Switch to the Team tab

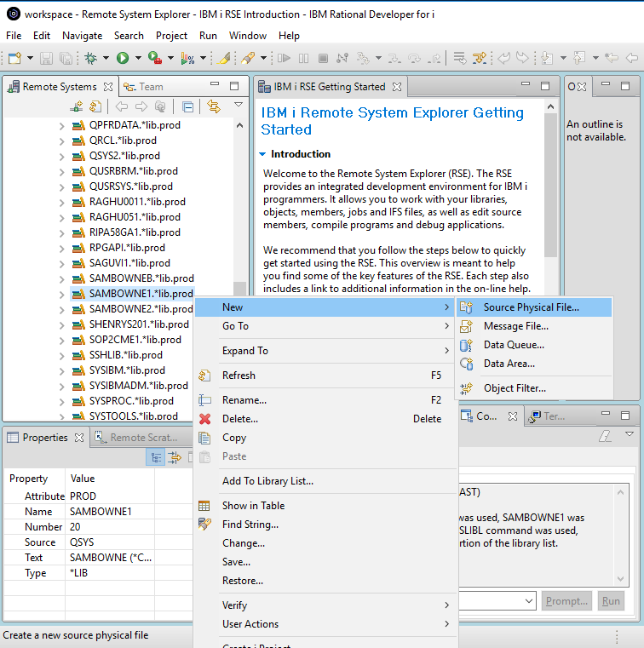[143, 87]
